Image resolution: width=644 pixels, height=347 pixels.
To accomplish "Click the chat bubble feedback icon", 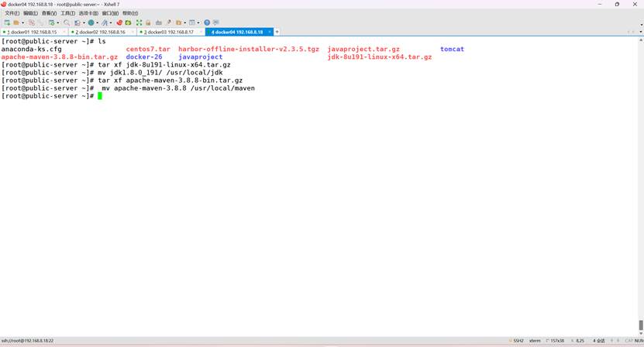I will [x=216, y=22].
